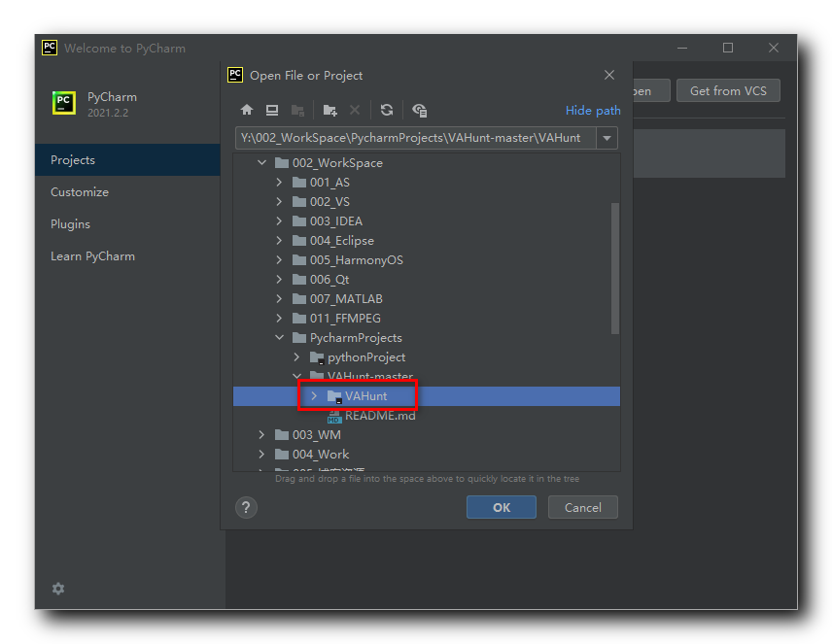Expand the VAHunt folder arrow
Viewport: 832px width, 644px height.
coord(314,395)
